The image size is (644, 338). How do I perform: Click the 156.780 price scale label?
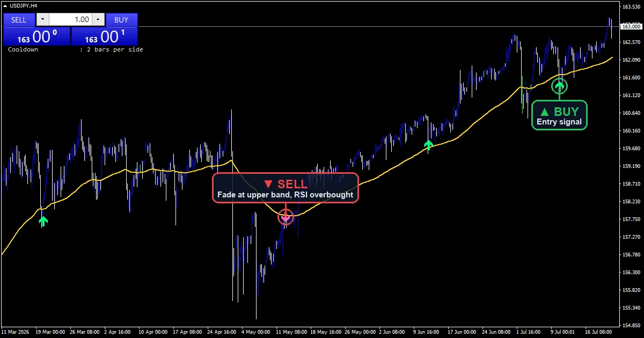click(631, 255)
